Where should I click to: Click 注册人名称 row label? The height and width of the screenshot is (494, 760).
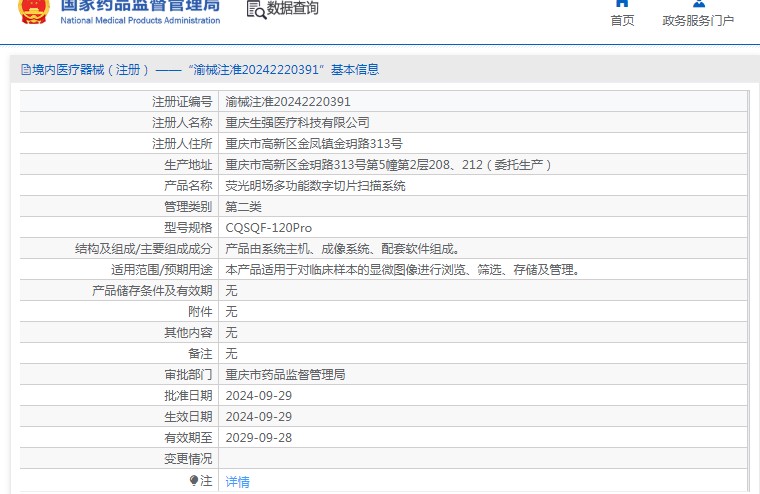[x=182, y=123]
